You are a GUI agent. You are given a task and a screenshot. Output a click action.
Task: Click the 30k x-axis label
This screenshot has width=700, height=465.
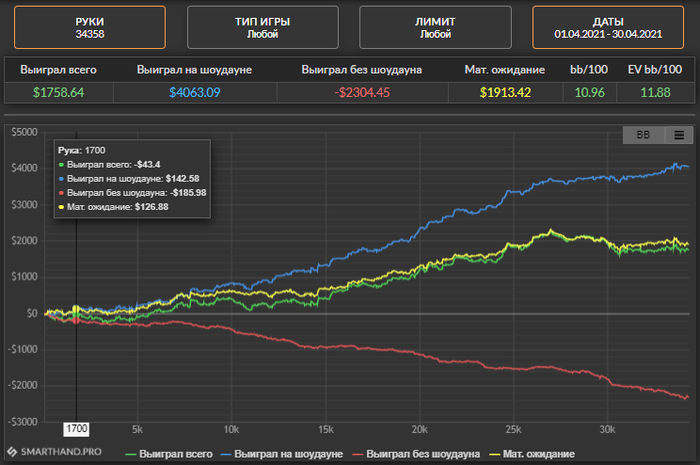(607, 429)
